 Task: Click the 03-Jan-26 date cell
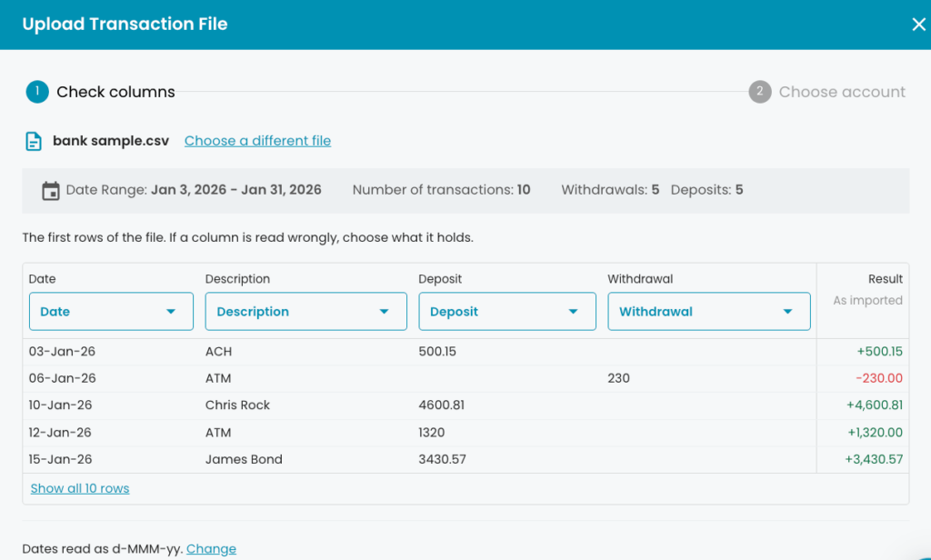pyautogui.click(x=62, y=352)
